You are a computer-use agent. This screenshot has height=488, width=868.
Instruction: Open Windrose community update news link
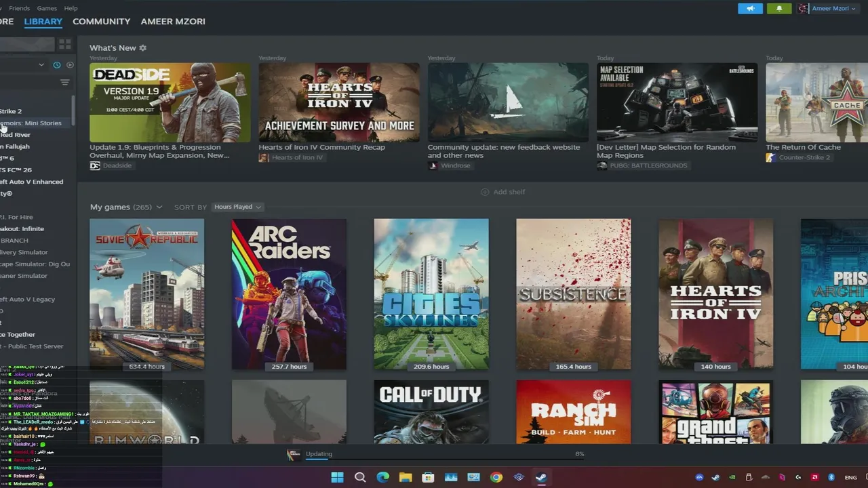coord(504,151)
